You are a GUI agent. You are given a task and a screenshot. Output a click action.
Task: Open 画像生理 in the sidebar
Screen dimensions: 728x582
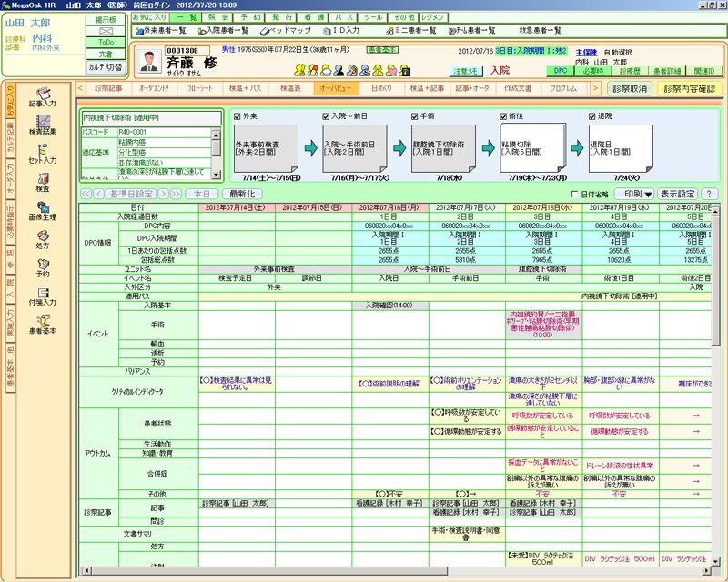click(42, 210)
